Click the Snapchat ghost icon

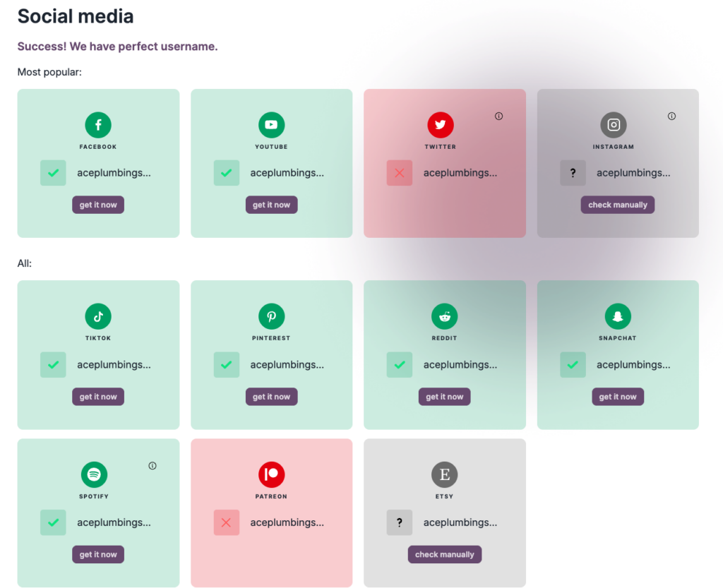coord(618,316)
